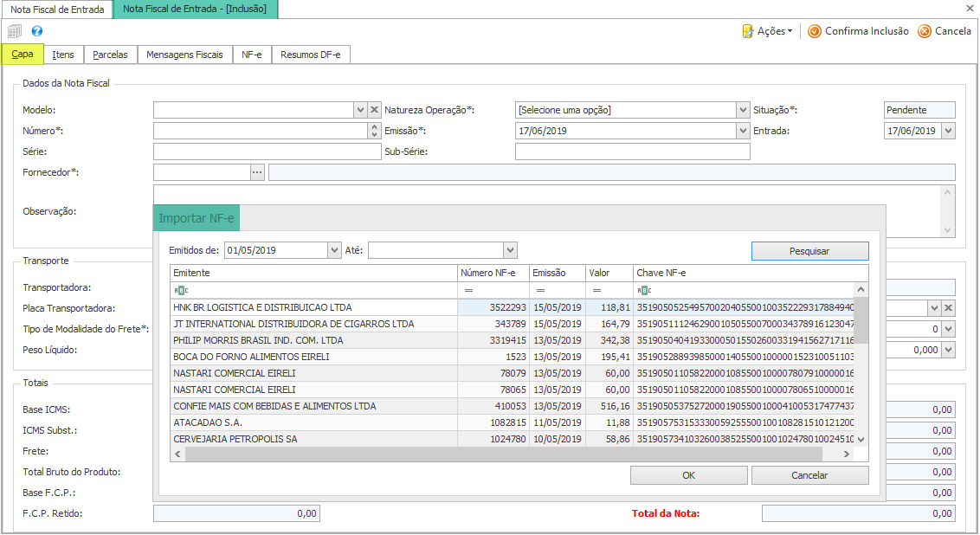Image resolution: width=980 pixels, height=535 pixels.
Task: Click the Emitente column text filter icon
Action: [180, 290]
